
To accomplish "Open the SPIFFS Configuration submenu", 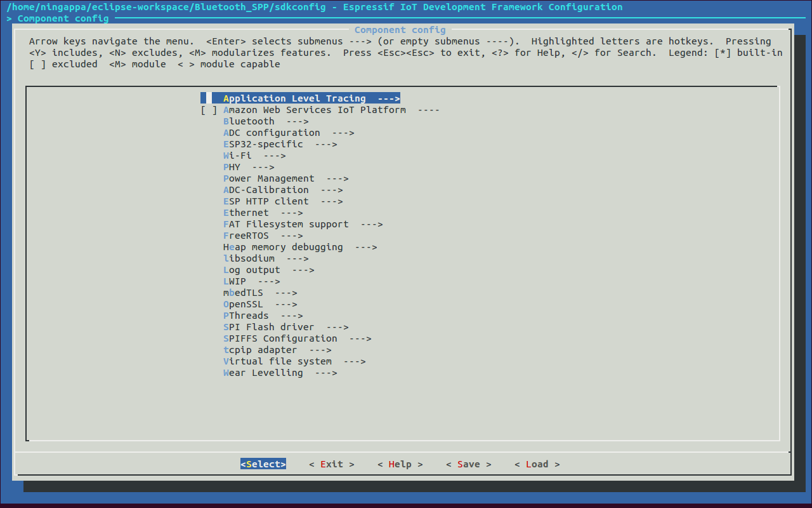I will coord(298,338).
